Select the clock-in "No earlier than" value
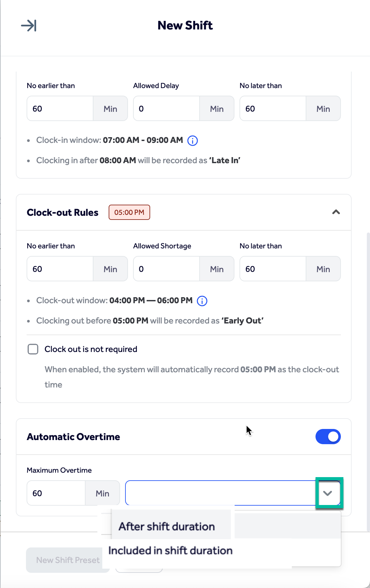The height and width of the screenshot is (588, 370). point(60,108)
